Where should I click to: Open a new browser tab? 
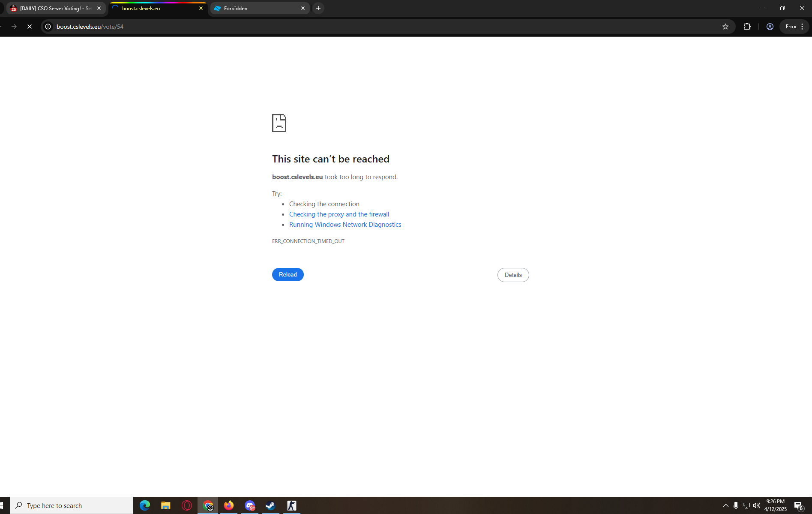click(318, 8)
